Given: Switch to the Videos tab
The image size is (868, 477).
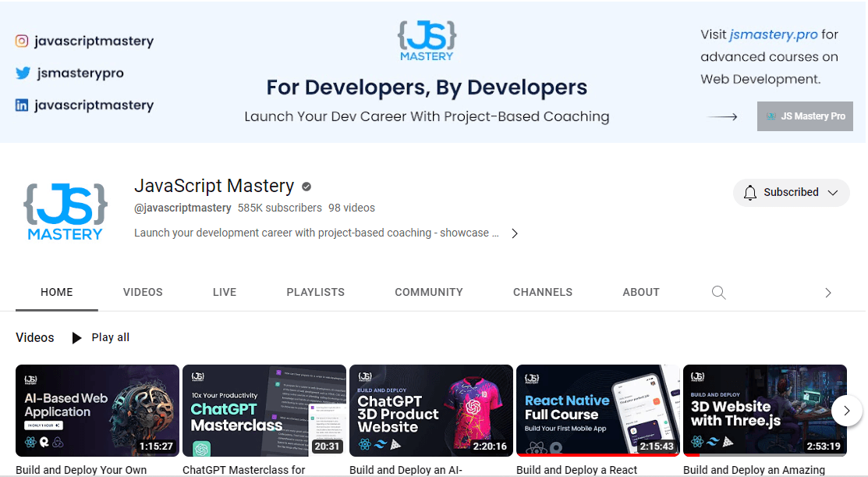Looking at the screenshot, I should (x=143, y=292).
